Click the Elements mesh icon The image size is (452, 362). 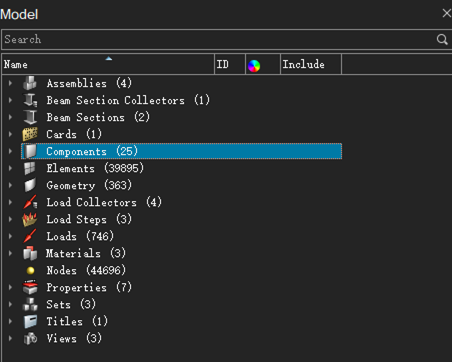[x=30, y=168]
